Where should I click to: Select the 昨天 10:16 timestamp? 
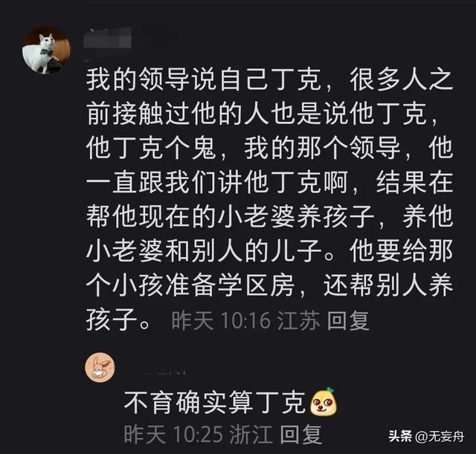coord(221,320)
